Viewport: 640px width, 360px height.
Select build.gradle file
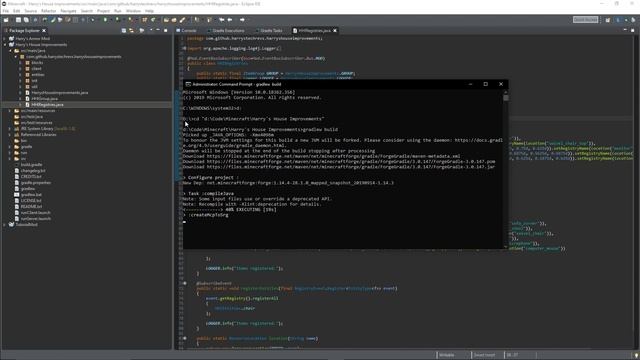[x=31, y=164]
